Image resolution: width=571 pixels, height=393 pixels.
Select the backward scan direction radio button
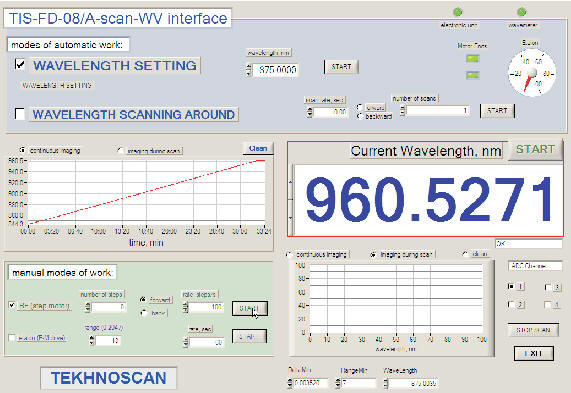[360, 116]
